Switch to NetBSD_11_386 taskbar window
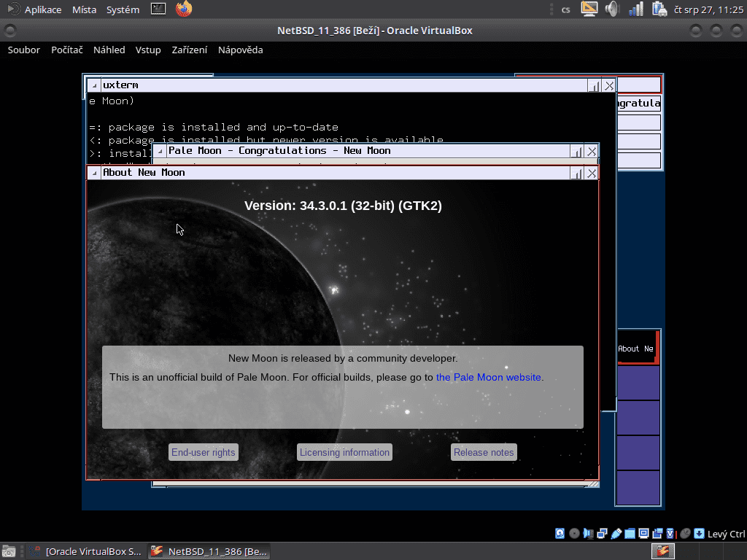Image resolution: width=747 pixels, height=560 pixels. (x=209, y=551)
